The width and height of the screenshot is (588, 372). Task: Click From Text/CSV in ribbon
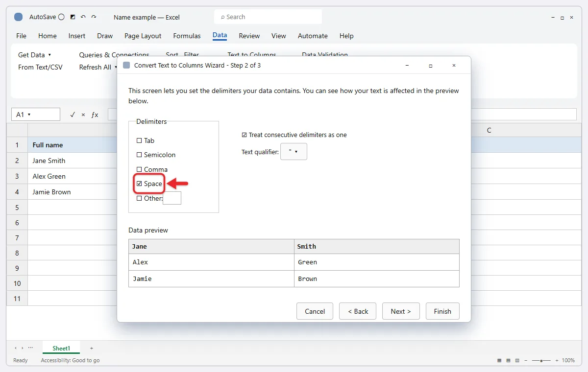(x=40, y=67)
